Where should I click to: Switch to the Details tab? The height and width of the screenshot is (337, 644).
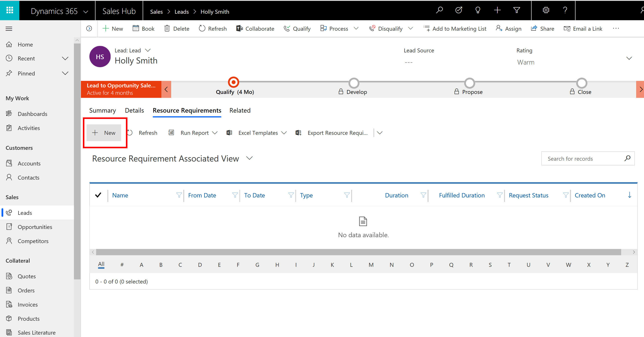[134, 110]
